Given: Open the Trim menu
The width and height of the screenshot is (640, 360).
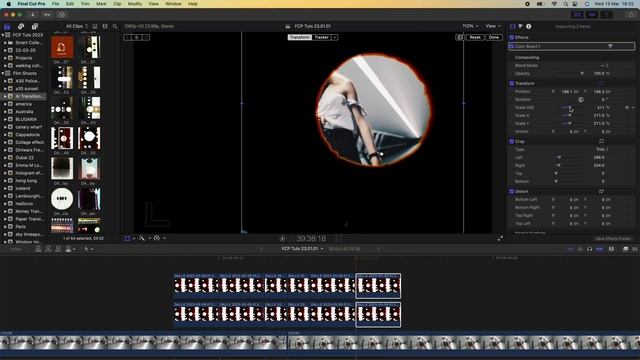Looking at the screenshot, I should coord(85,4).
